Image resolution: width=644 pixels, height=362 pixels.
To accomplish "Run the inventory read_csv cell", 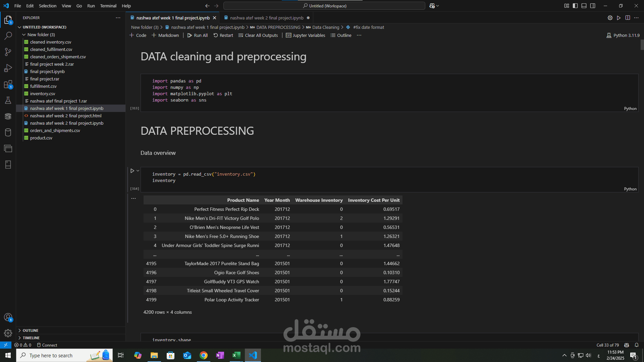I will [x=132, y=171].
